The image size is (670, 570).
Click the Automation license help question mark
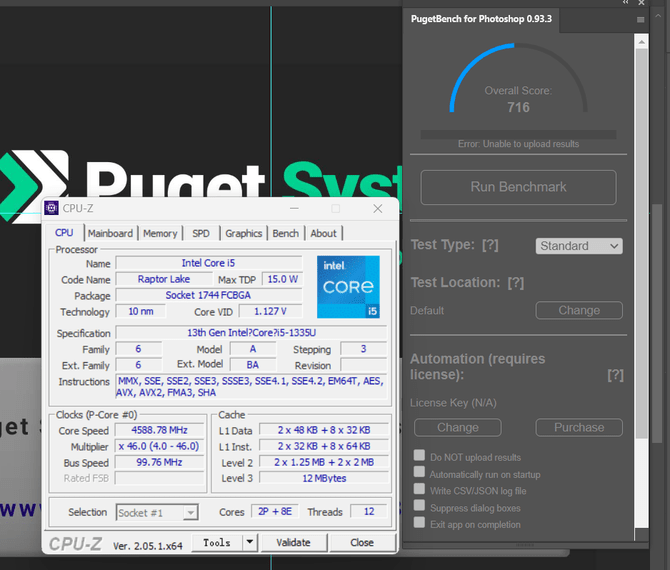(x=615, y=375)
